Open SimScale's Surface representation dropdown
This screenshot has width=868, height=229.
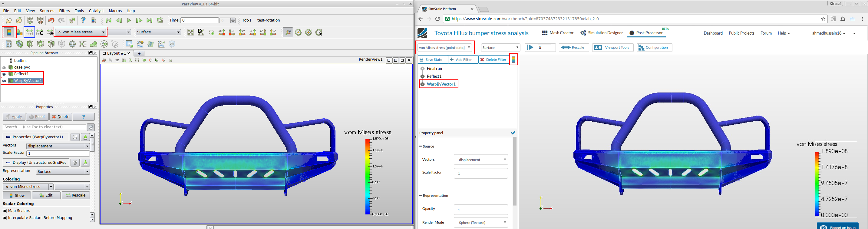(500, 48)
